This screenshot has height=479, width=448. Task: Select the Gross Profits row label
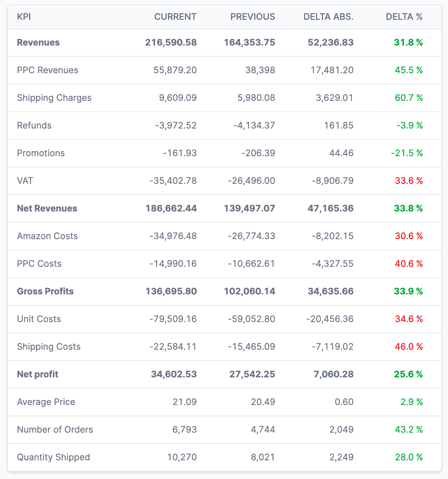46,291
